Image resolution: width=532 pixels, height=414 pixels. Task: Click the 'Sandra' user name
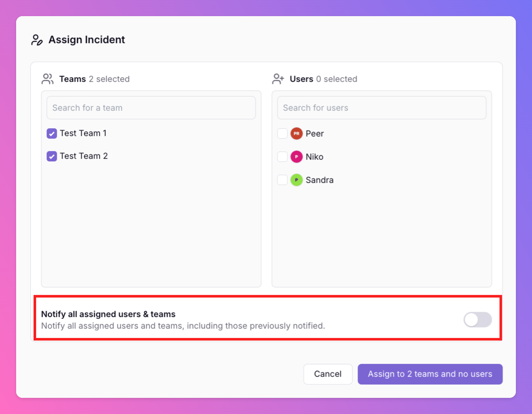point(320,180)
